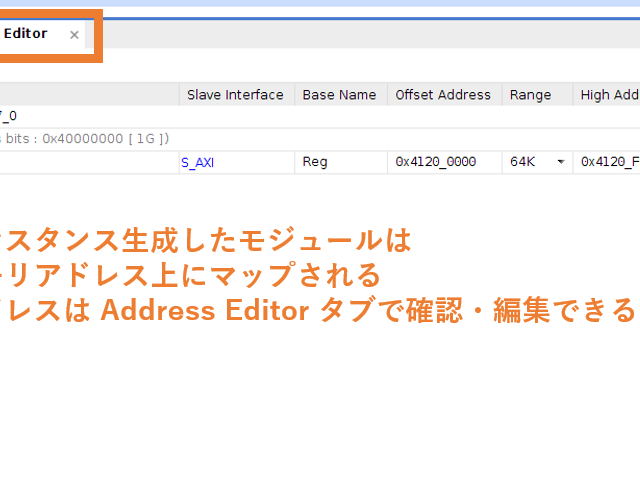Select the 0x40000000 [ 1G ] address row
This screenshot has height=496, width=640.
[85, 138]
